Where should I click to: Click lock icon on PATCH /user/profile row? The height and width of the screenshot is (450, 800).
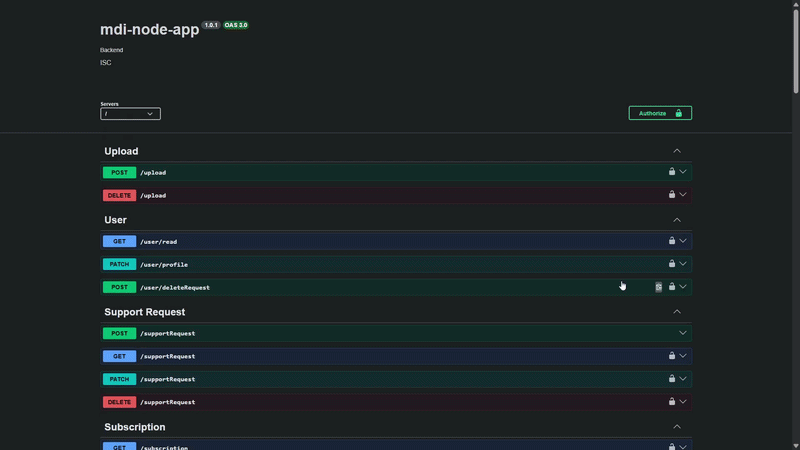click(x=672, y=264)
